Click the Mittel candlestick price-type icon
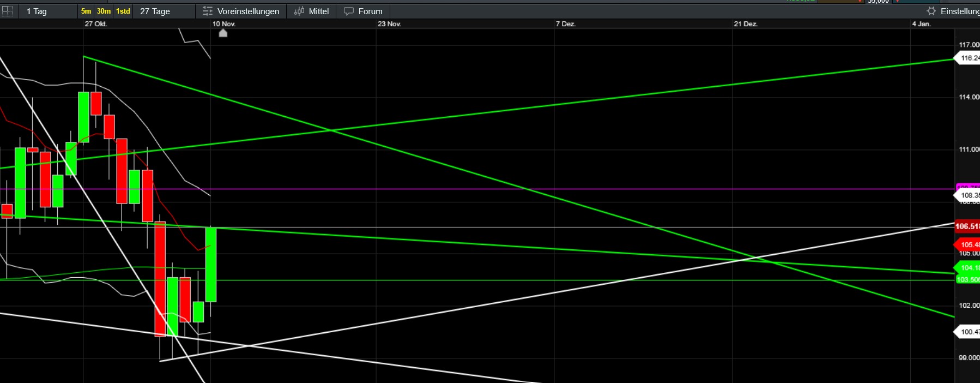The image size is (980, 383). 299,11
